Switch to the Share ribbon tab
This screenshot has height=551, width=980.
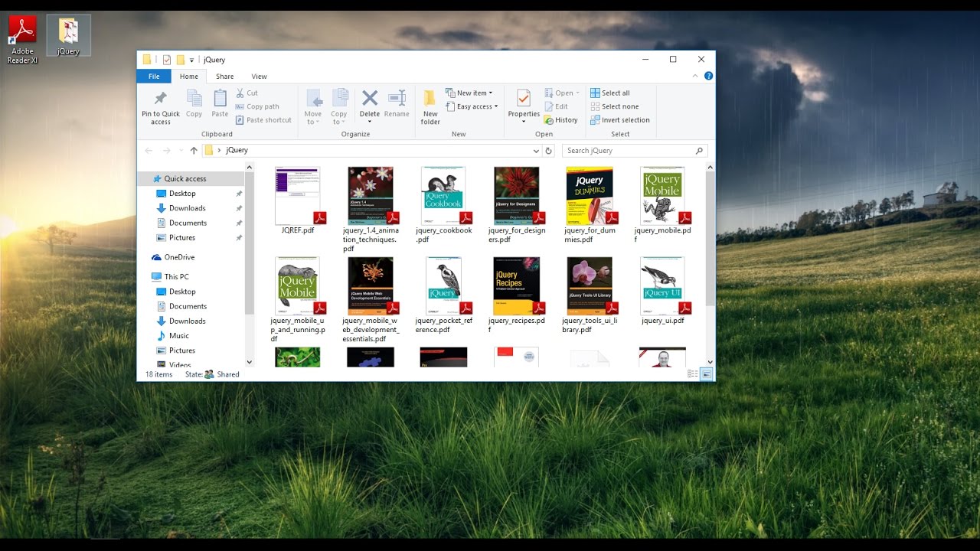(x=224, y=77)
